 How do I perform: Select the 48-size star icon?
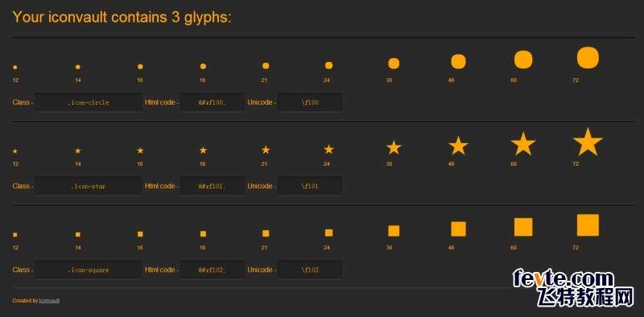click(458, 146)
